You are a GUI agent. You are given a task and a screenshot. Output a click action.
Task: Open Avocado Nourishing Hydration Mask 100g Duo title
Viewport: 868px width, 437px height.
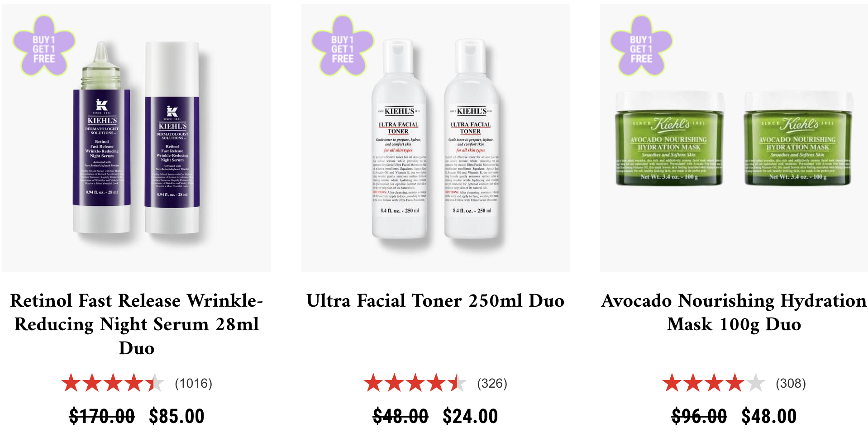pos(734,312)
